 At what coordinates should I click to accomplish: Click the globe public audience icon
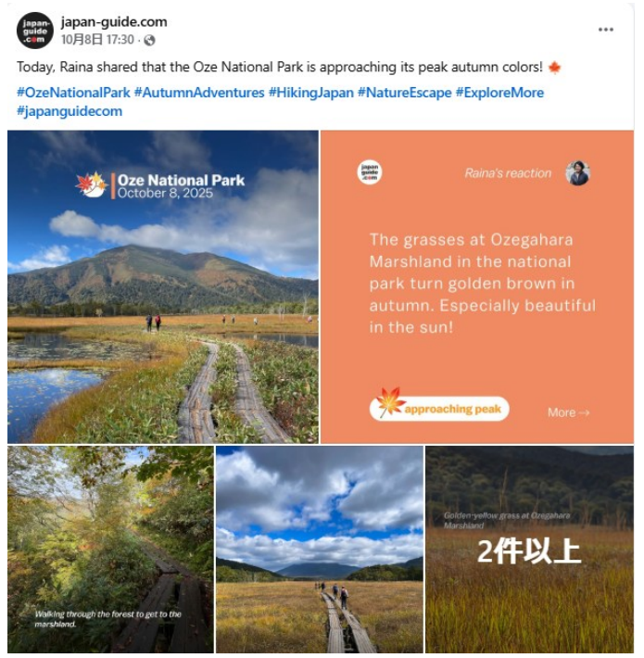[x=149, y=40]
